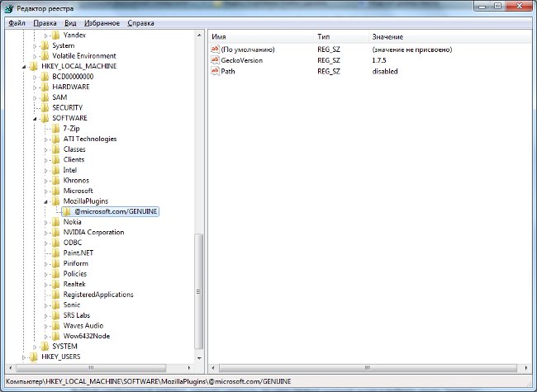Click the string icon beside (По умолчанию)

click(215, 50)
